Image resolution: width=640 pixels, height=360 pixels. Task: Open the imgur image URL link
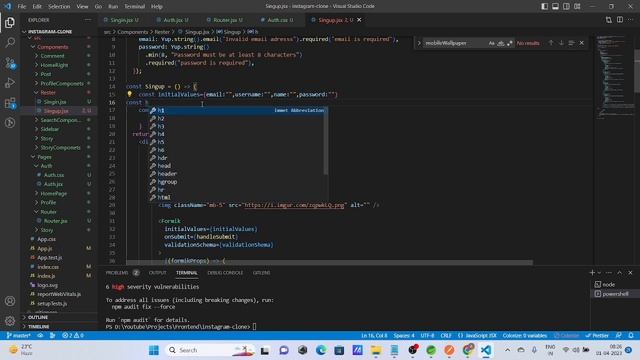[294, 205]
